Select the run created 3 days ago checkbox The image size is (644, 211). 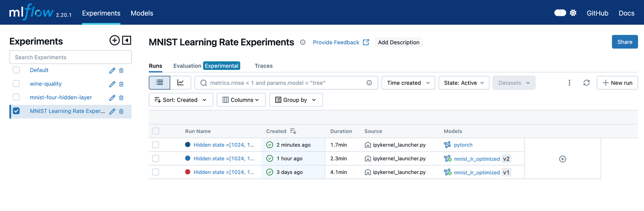coord(156,172)
